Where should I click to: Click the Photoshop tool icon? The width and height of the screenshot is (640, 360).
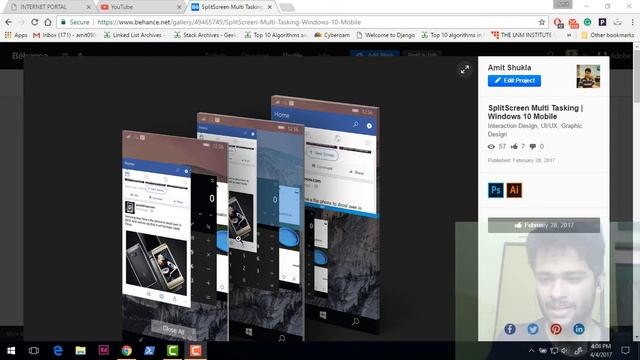[496, 190]
